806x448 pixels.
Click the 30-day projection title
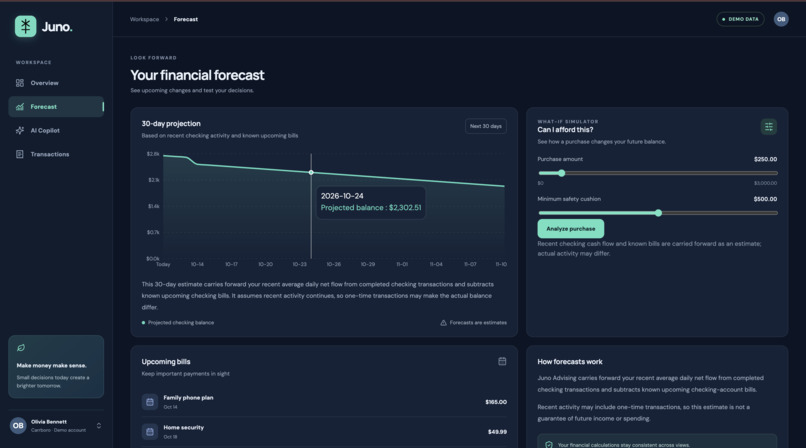click(171, 123)
